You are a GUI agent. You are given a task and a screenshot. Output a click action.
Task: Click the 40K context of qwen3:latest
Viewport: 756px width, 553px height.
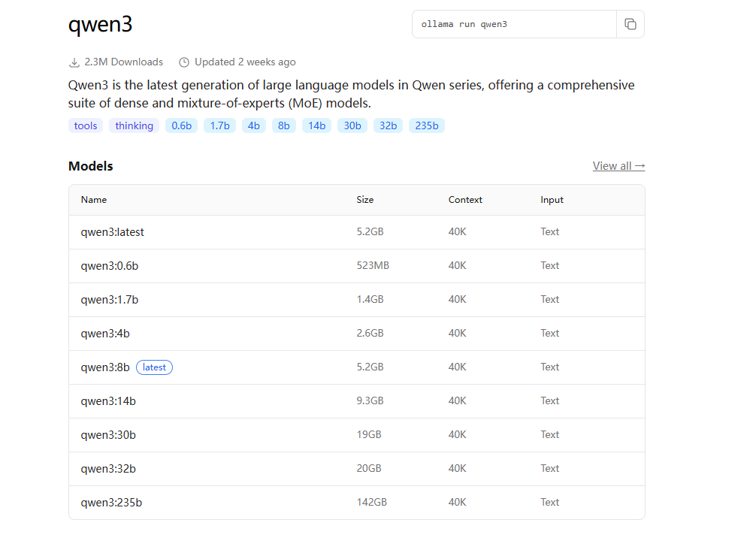pos(457,232)
